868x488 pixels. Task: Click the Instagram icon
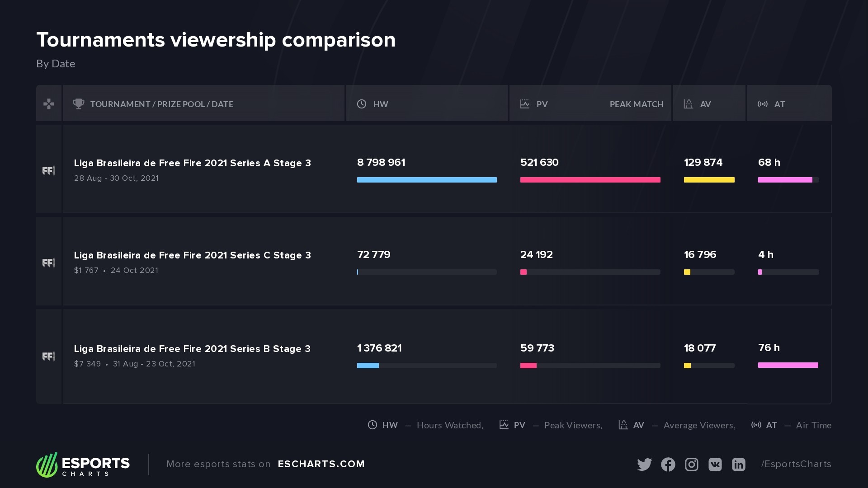click(x=691, y=465)
